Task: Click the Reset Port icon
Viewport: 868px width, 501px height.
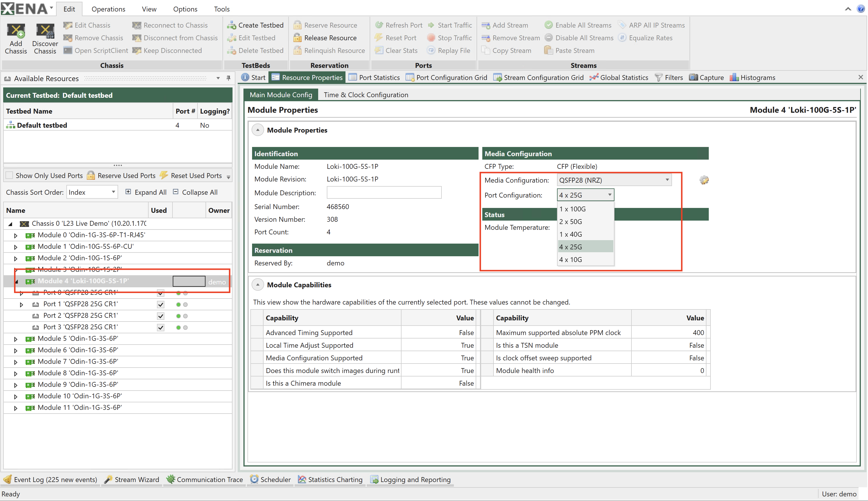Action: click(x=379, y=38)
